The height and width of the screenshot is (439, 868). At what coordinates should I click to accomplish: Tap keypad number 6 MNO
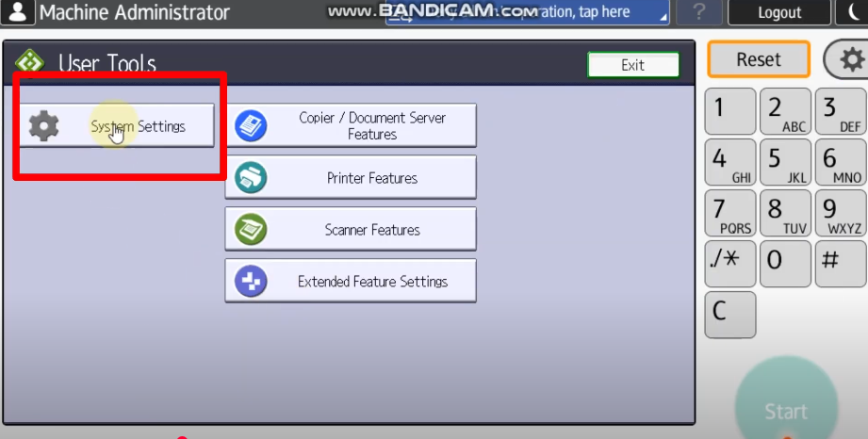pyautogui.click(x=842, y=162)
